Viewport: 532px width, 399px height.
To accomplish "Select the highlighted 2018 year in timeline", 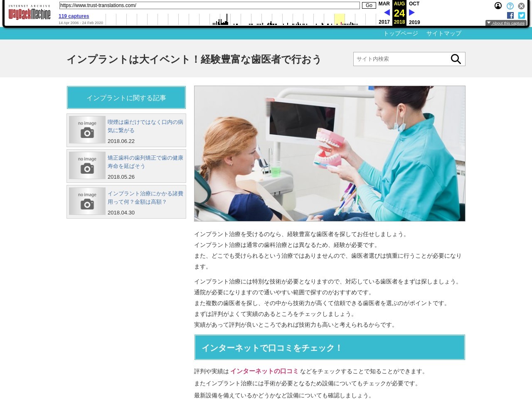I will (399, 22).
